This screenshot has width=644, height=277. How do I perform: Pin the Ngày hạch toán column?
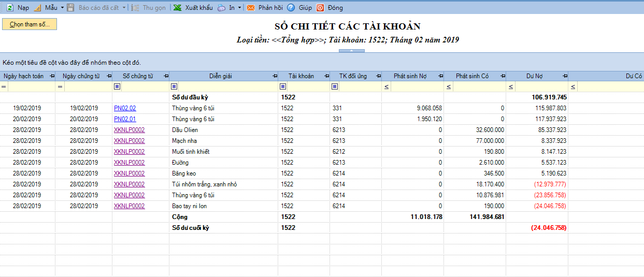tap(52, 76)
